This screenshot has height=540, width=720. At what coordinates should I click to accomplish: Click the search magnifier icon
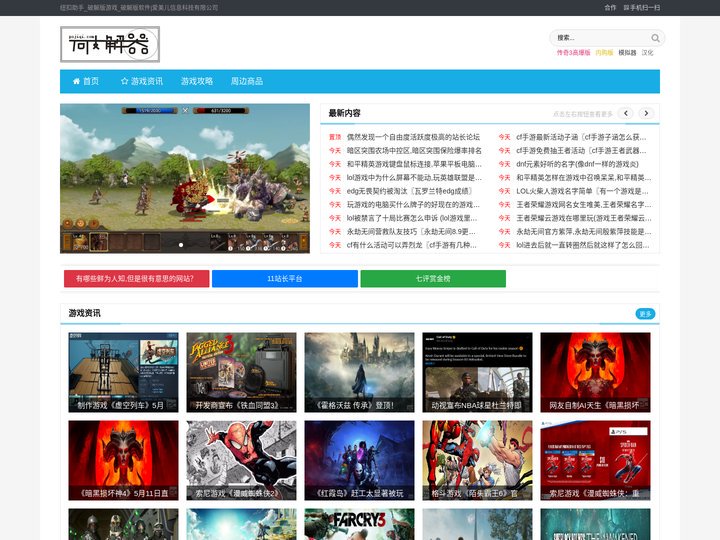655,38
